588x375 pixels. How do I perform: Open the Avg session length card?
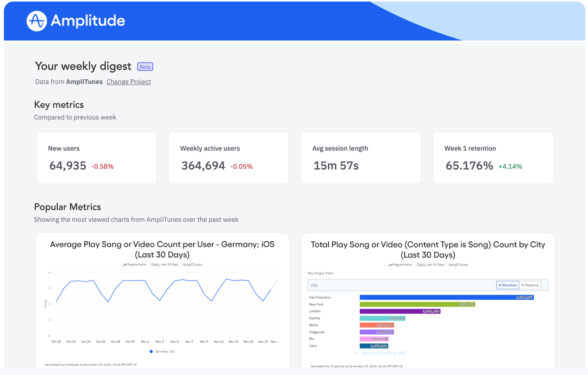pos(361,158)
